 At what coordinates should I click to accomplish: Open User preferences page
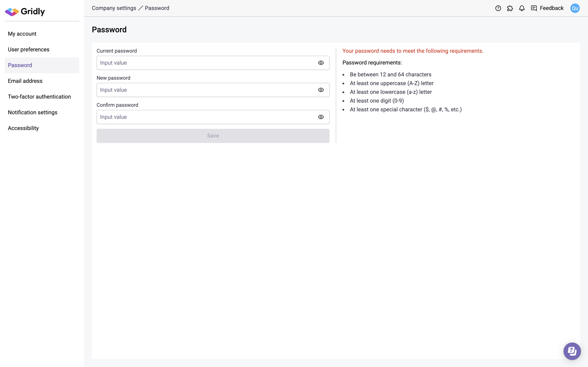[x=29, y=49]
